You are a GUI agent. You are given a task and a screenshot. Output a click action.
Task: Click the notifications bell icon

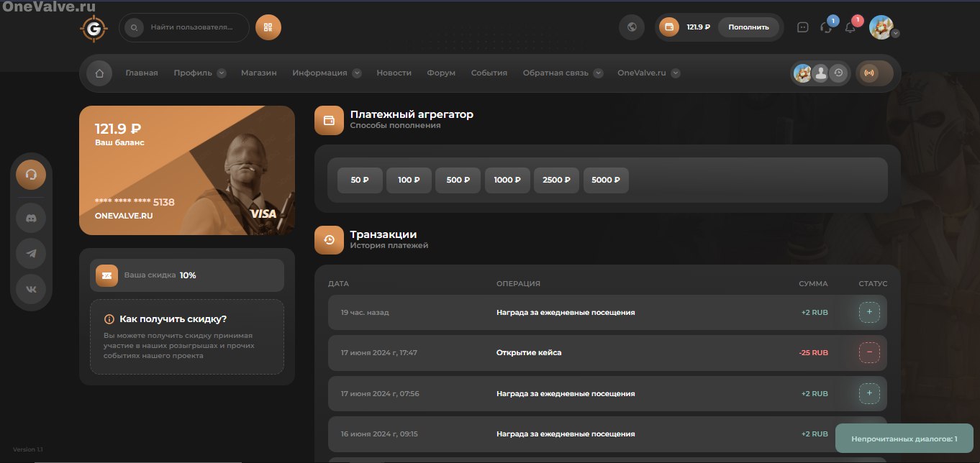[850, 27]
